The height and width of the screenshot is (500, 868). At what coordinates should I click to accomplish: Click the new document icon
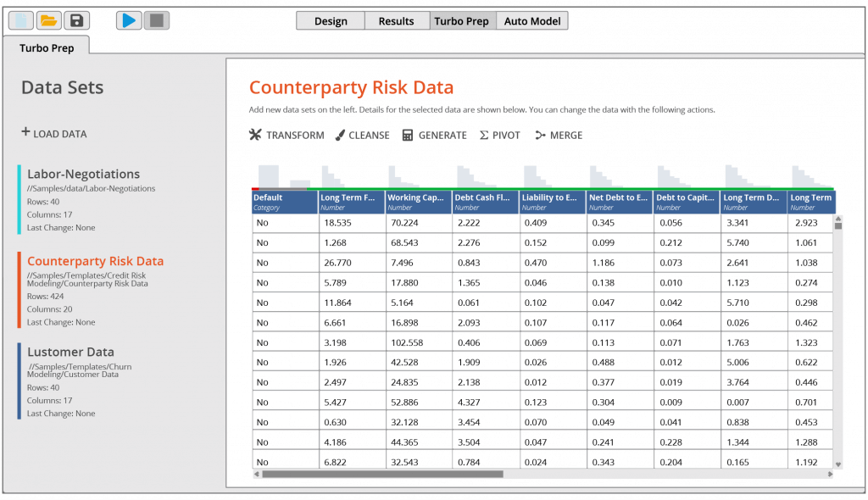pyautogui.click(x=21, y=20)
